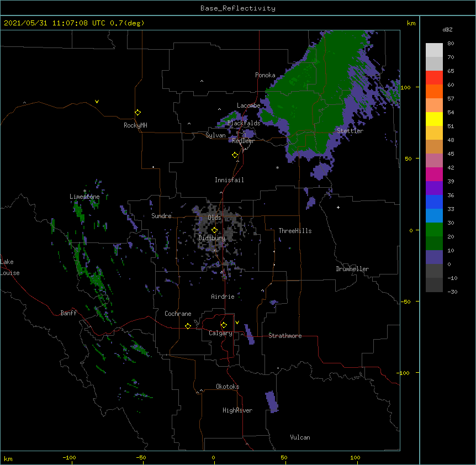This screenshot has height=465, width=476.
Task: Select the yellow diamond marker south of RedDeer
Action: click(235, 155)
